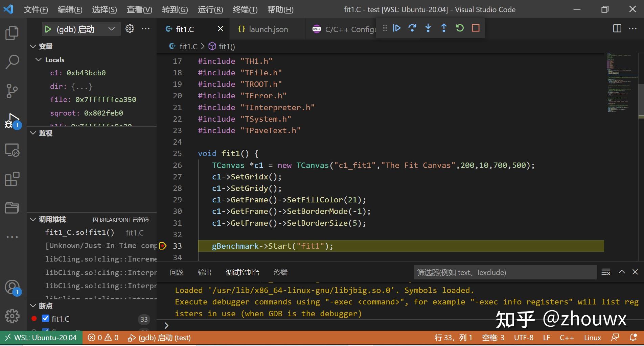Click the Step Out debug icon
The image size is (644, 346).
click(444, 28)
